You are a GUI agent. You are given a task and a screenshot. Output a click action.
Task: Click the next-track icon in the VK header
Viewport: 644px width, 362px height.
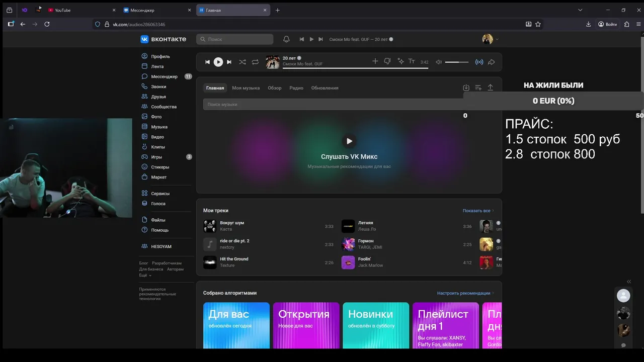(x=320, y=39)
